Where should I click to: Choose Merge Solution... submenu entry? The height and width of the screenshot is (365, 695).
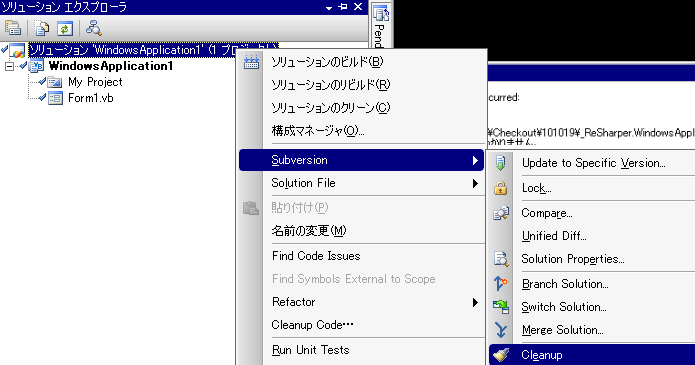click(592, 330)
